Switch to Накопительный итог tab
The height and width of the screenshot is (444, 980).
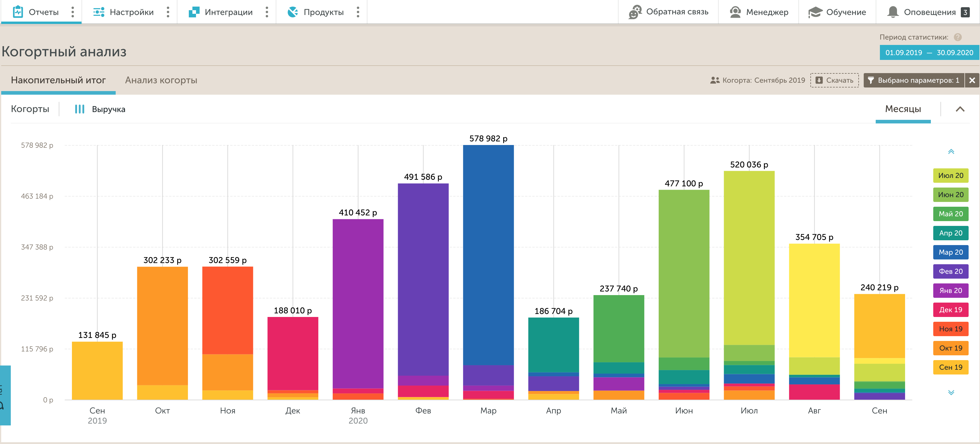(58, 80)
